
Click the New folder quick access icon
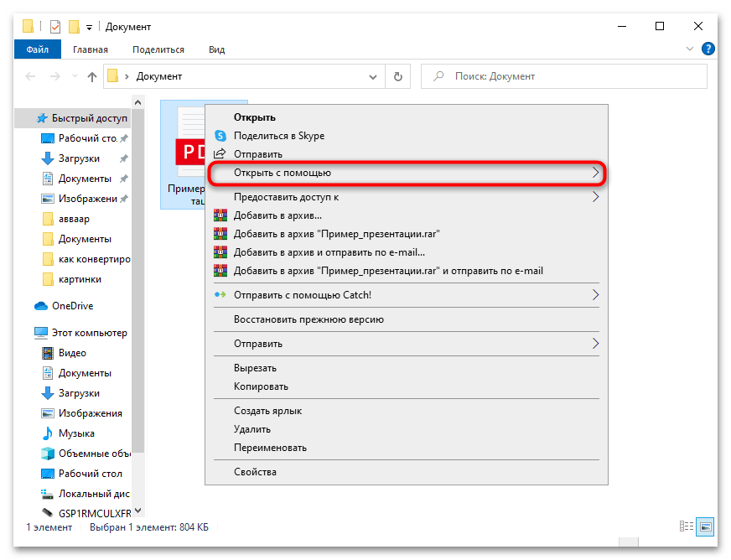74,27
